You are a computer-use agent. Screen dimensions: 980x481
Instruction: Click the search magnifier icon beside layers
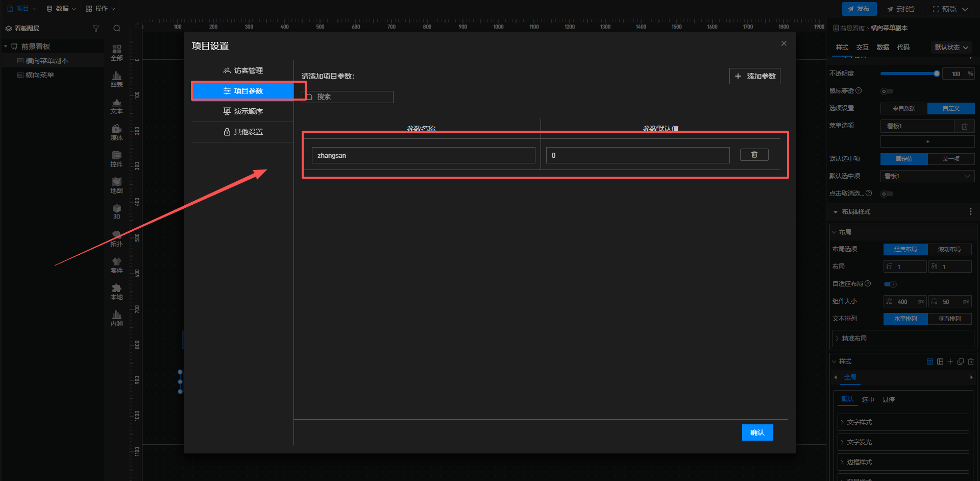(117, 29)
